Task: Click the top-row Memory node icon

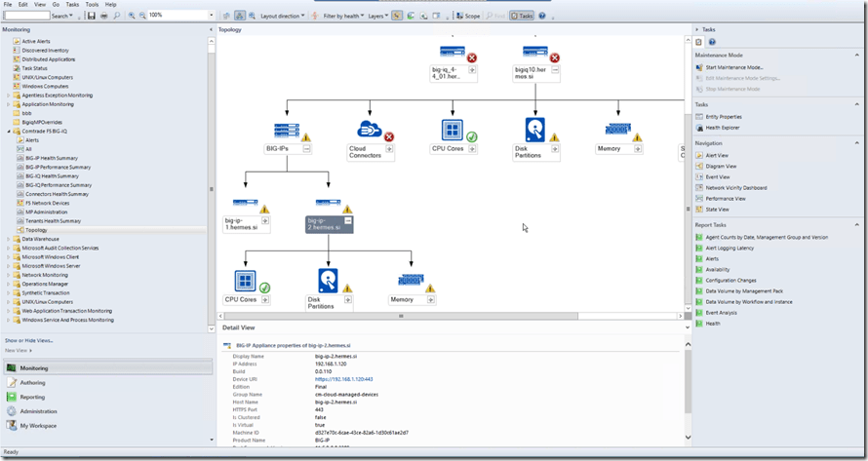Action: 617,130
